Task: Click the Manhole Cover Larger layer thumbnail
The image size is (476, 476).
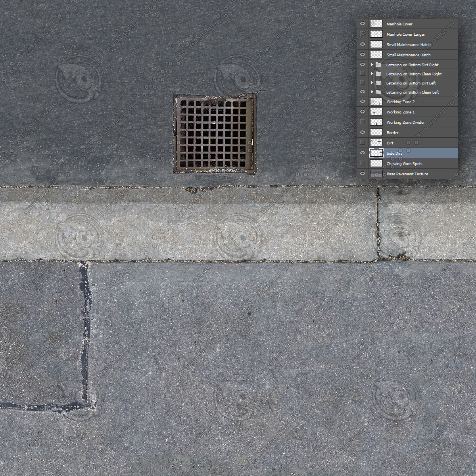Action: tap(376, 34)
